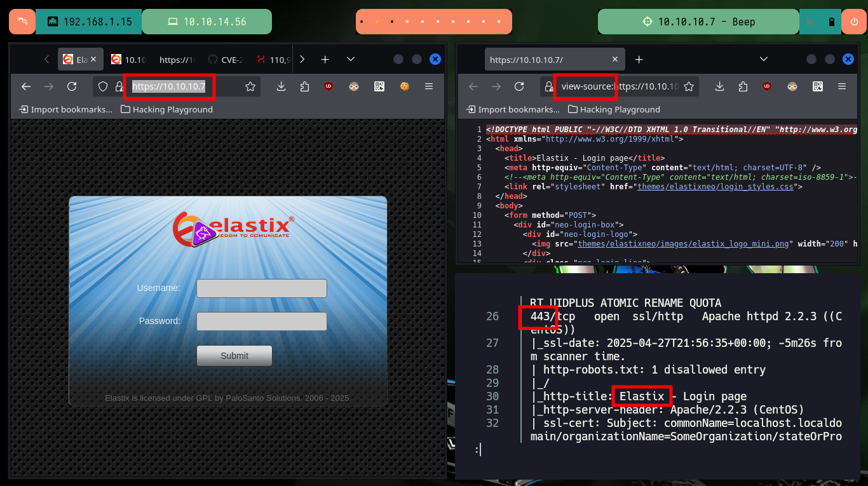Open Import bookmarks in left browser
The height and width of the screenshot is (486, 868).
point(66,109)
